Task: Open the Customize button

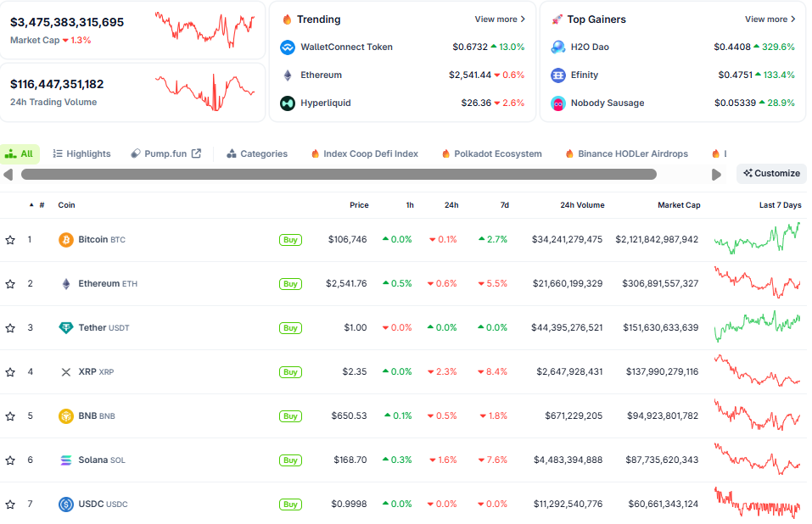Action: [771, 173]
